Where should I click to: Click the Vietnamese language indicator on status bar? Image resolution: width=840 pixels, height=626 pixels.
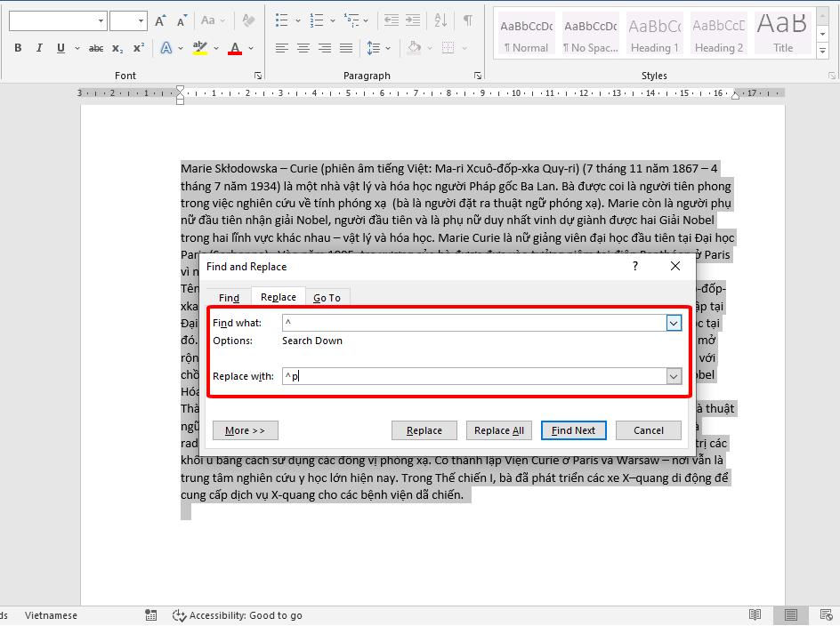tap(50, 615)
